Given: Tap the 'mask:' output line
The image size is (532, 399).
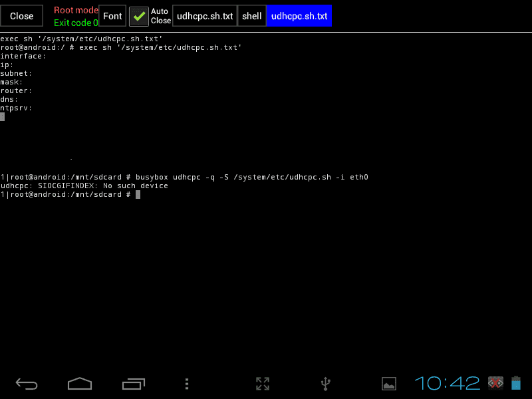Looking at the screenshot, I should tap(11, 82).
